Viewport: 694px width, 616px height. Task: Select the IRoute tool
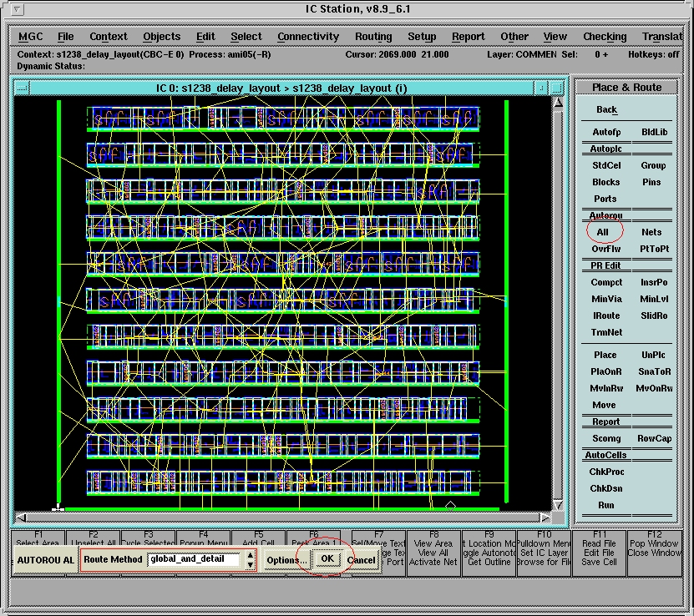pyautogui.click(x=606, y=316)
